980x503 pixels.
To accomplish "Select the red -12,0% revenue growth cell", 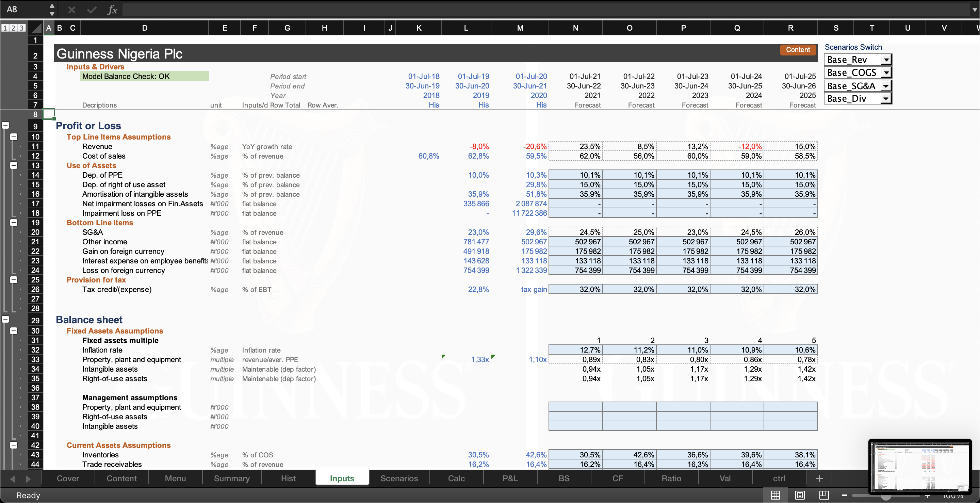I will click(737, 146).
